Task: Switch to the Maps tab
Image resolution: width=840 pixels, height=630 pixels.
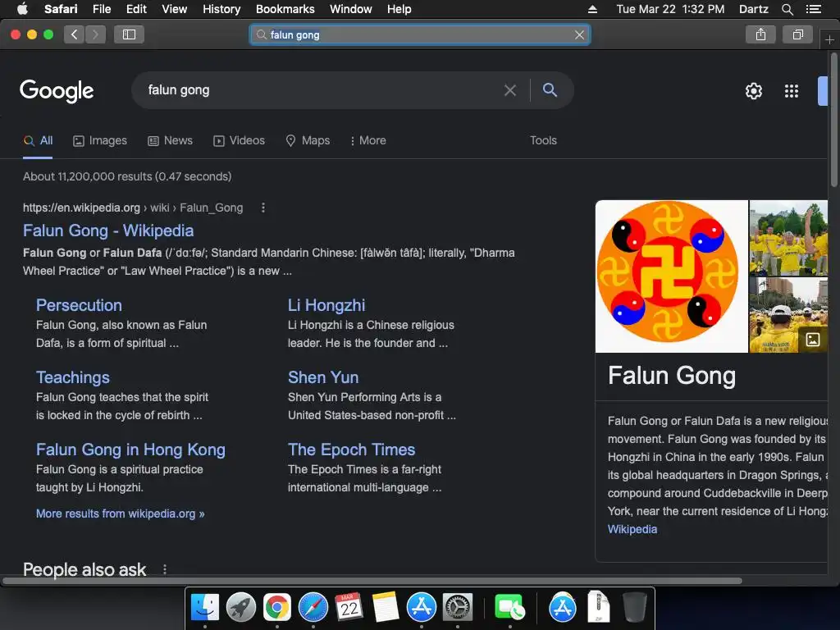Action: (308, 141)
